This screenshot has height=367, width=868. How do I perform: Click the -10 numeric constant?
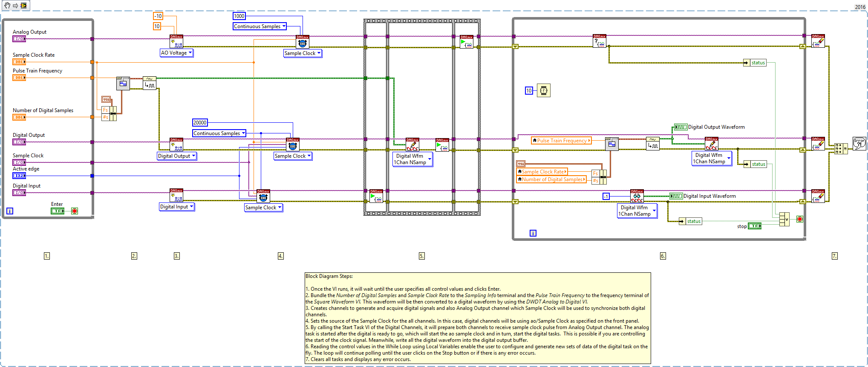(158, 16)
